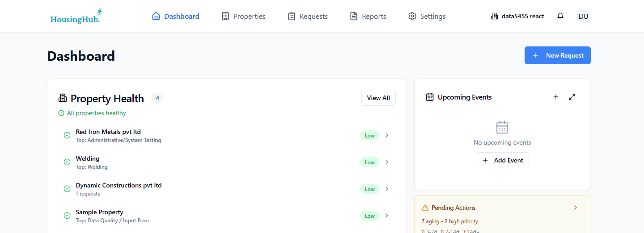The height and width of the screenshot is (233, 644).
Task: Click the building icon beside data5455 react
Action: (x=495, y=16)
